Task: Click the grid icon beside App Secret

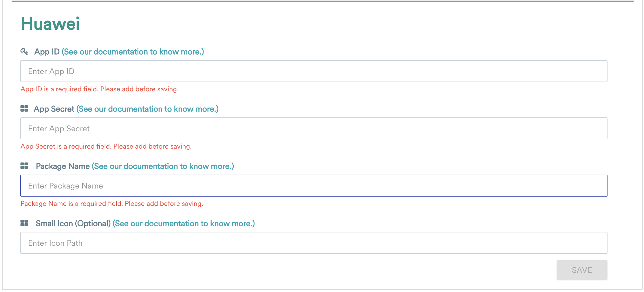Action: click(x=24, y=108)
